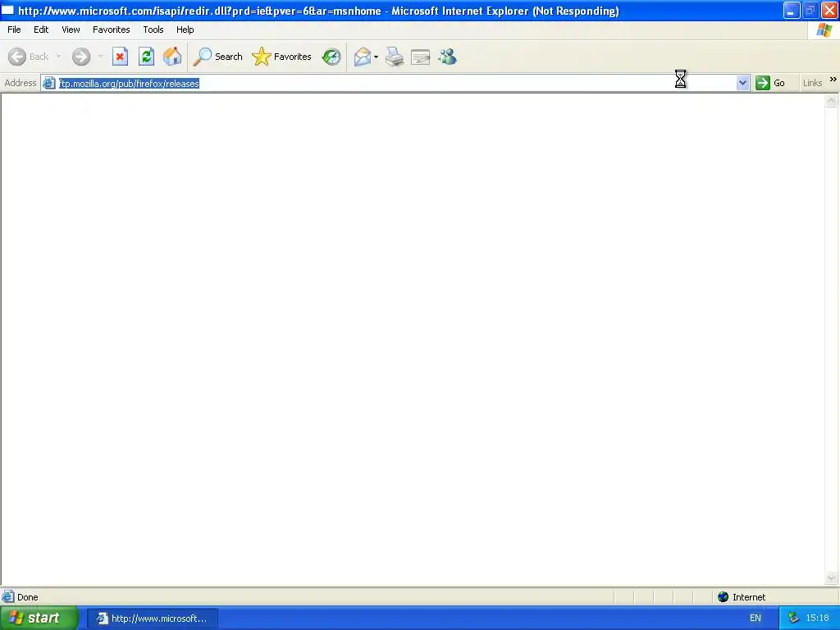Minimize the Internet Explorer window

tap(792, 10)
